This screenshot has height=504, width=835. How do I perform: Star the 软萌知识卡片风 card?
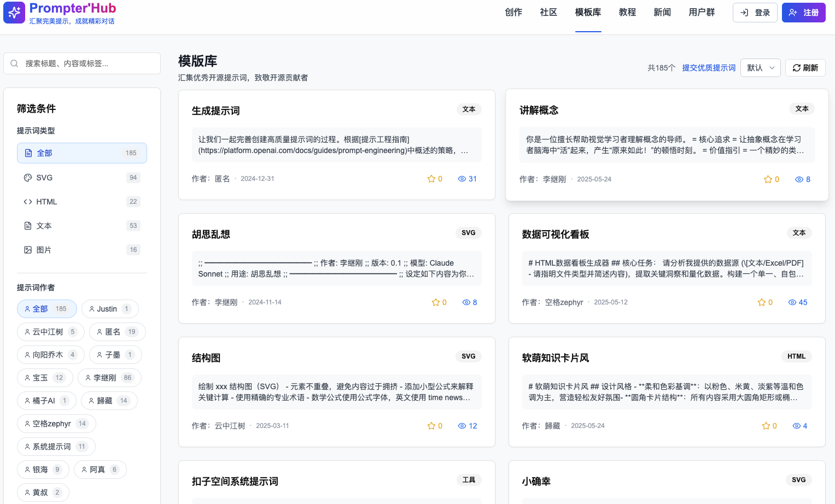point(766,426)
